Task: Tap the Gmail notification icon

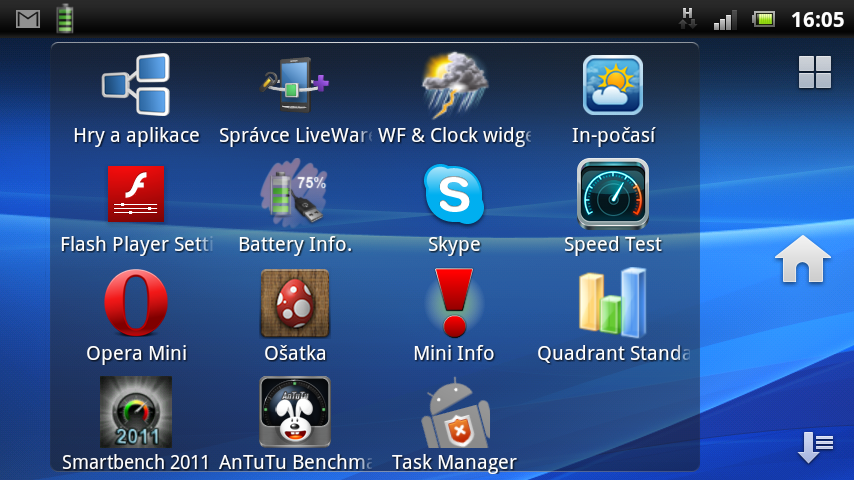Action: 28,20
